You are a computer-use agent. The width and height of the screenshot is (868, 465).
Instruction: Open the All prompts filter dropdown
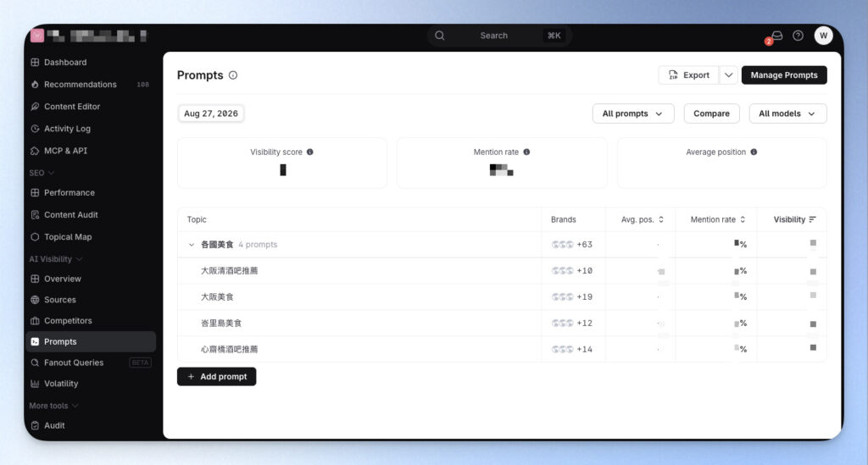pos(633,113)
